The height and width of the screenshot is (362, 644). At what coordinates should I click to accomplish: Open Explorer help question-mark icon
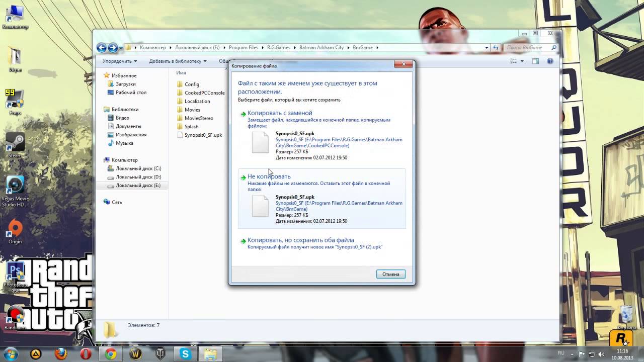[550, 61]
